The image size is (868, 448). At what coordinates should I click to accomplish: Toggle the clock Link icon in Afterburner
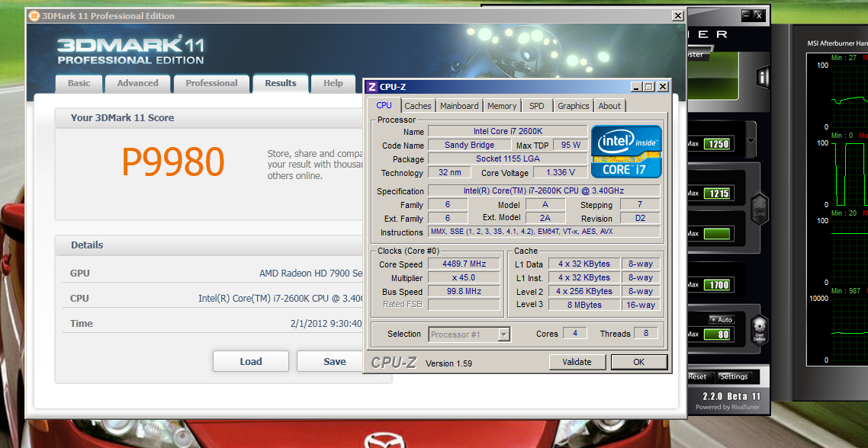pyautogui.click(x=760, y=209)
